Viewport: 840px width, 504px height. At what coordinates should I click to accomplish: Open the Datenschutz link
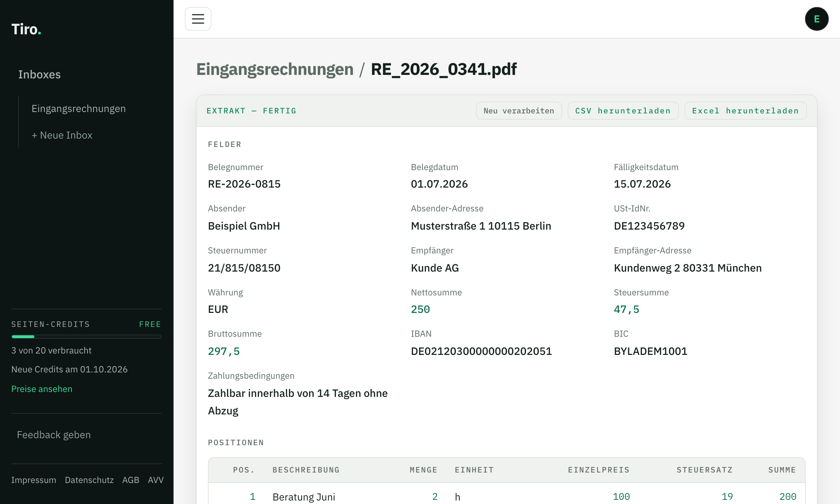pyautogui.click(x=89, y=480)
